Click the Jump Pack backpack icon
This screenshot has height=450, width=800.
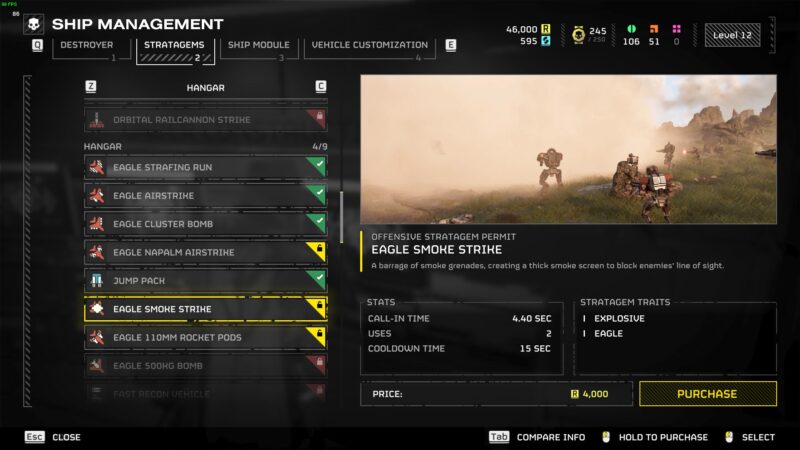pyautogui.click(x=96, y=281)
